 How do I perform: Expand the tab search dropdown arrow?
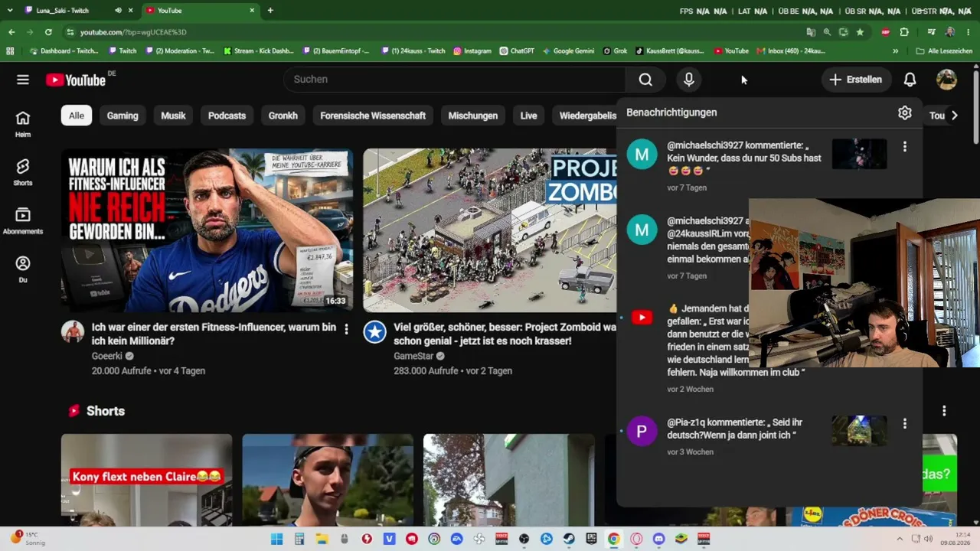pos(10,11)
